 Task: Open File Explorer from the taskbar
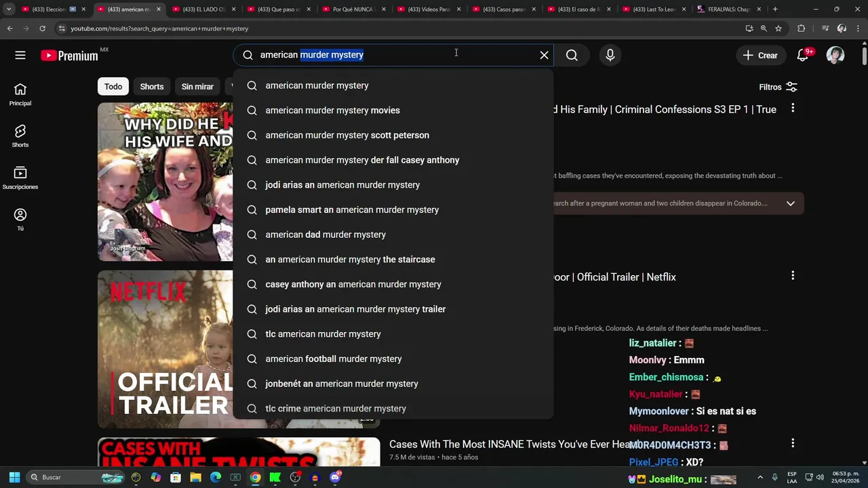tap(196, 477)
